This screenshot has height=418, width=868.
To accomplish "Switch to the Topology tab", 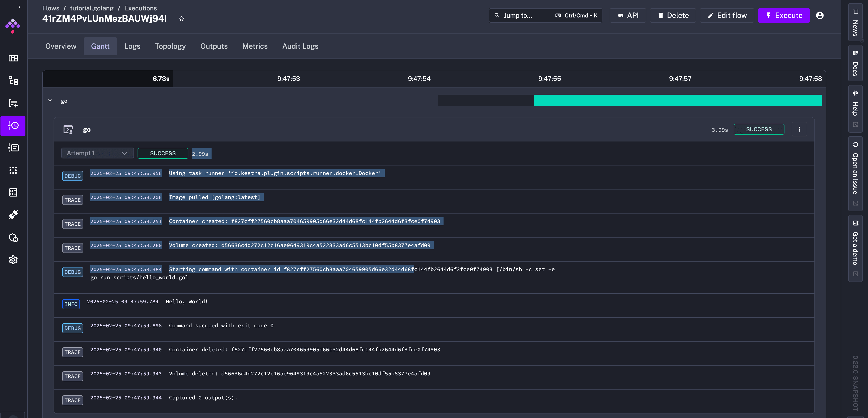I will coord(170,46).
